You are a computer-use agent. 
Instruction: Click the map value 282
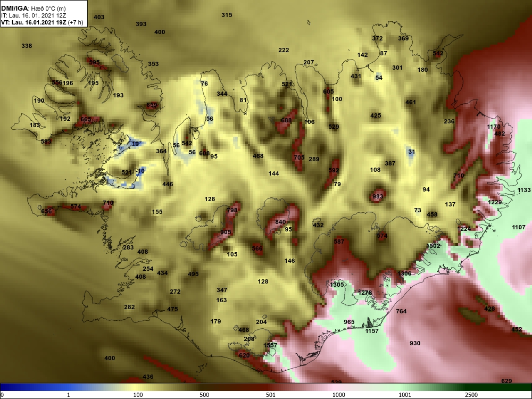pyautogui.click(x=129, y=307)
